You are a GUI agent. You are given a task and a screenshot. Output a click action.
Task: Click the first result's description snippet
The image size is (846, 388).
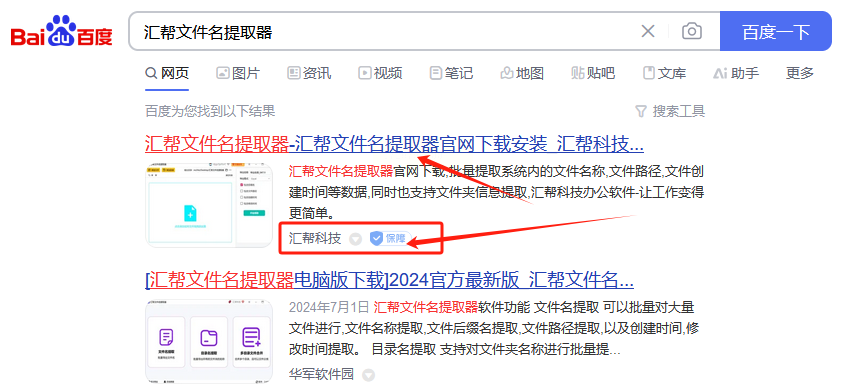496,193
